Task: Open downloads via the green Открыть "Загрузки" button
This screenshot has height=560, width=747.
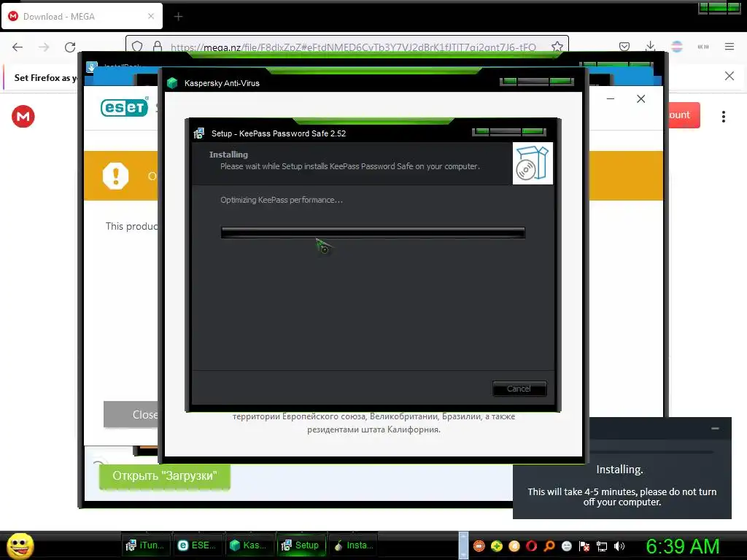Action: click(165, 475)
